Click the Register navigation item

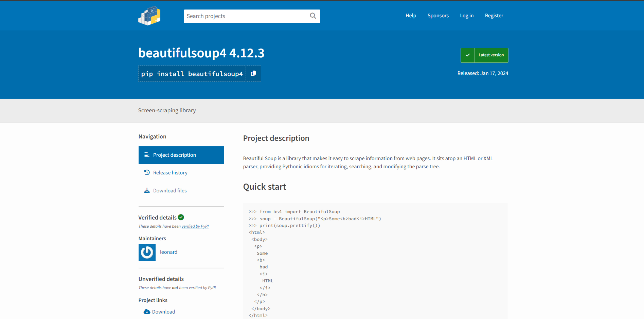coord(494,16)
